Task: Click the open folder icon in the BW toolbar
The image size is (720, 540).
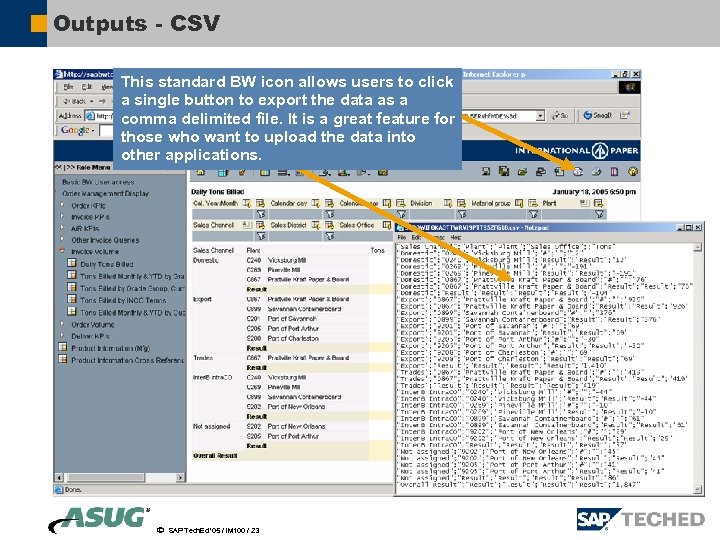Action: click(x=522, y=172)
